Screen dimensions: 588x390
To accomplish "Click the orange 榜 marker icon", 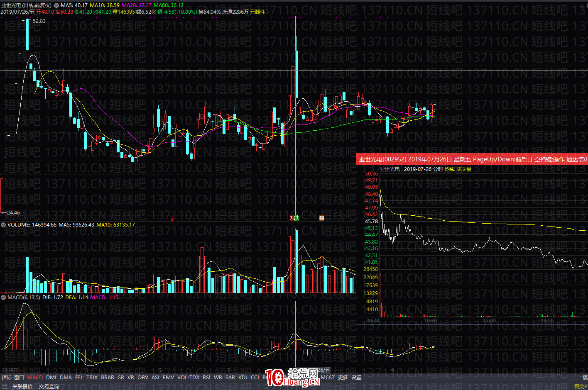I will 321,218.
